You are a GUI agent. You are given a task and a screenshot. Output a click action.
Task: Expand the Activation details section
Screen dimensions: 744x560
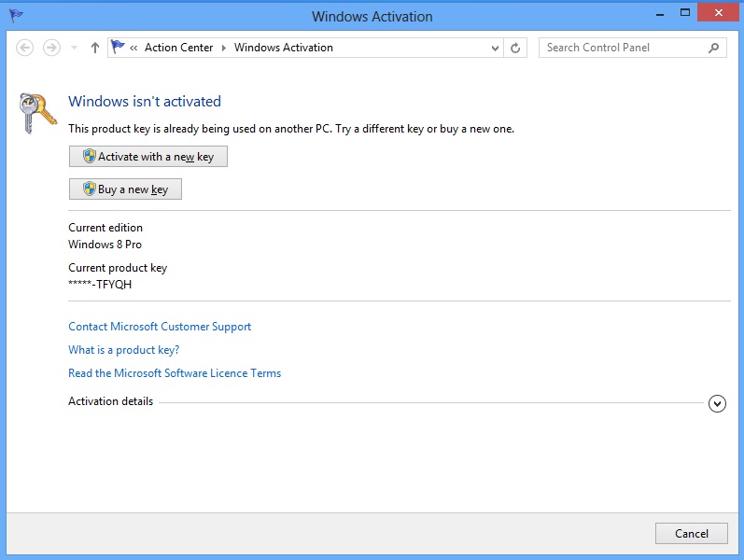[717, 403]
